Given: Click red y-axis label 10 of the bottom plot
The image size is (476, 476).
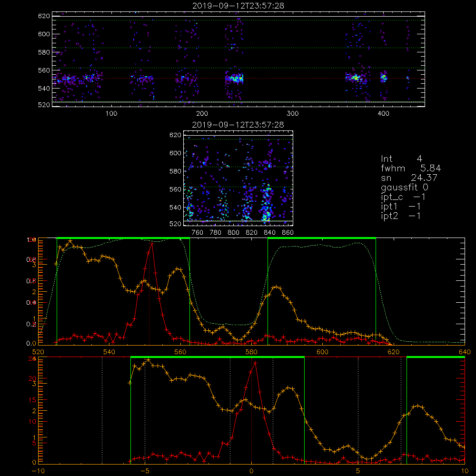Looking at the screenshot, I should tap(32, 422).
